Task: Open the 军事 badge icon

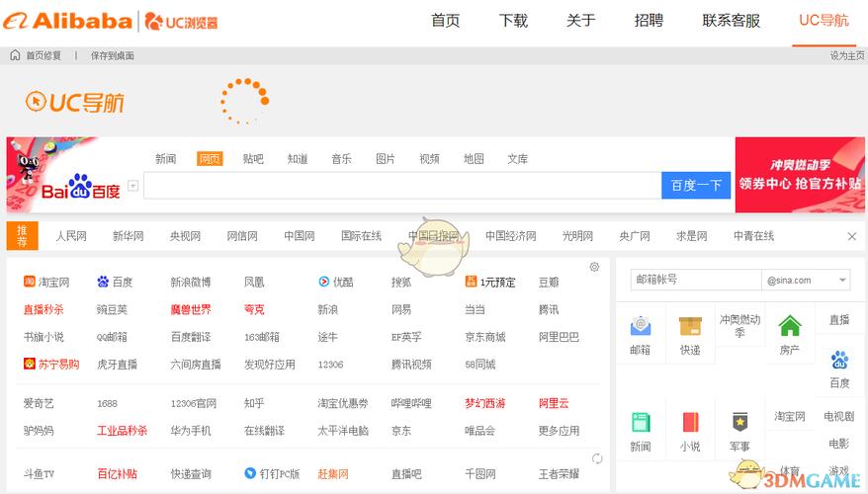Action: [740, 422]
